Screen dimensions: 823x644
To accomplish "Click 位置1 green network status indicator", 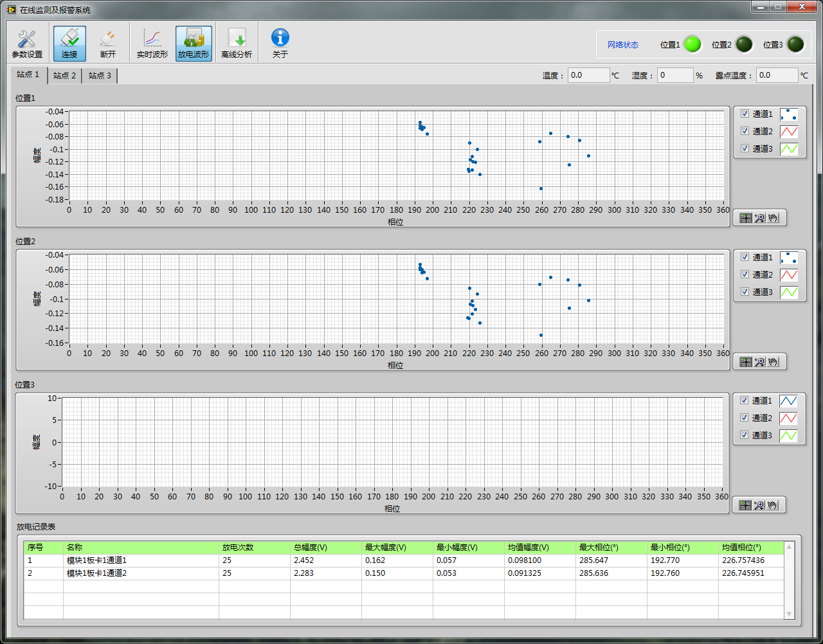I will click(692, 44).
